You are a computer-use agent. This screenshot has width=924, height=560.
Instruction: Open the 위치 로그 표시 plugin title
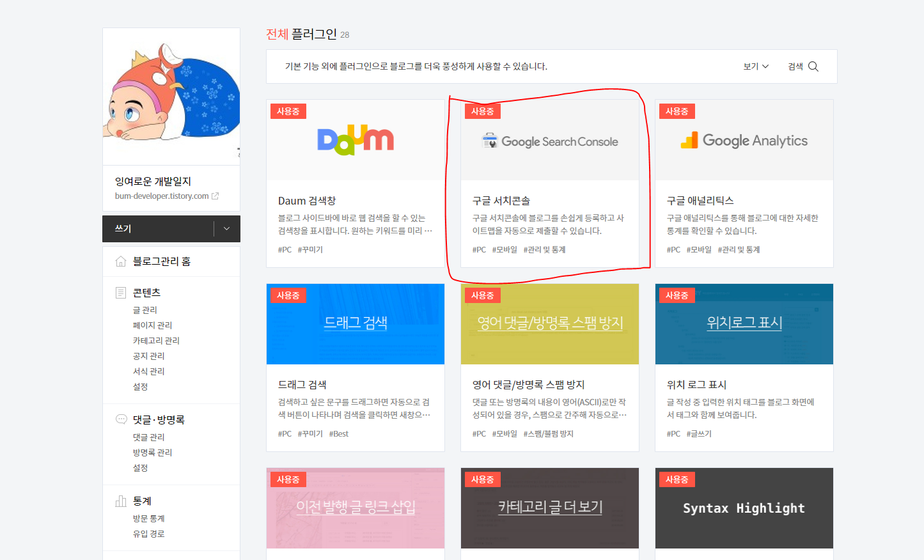pyautogui.click(x=696, y=385)
